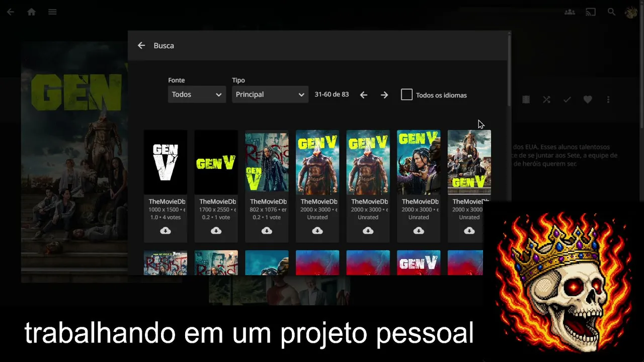This screenshot has height=362, width=644.
Task: Download the poster of students sitting on steps
Action: pos(469,231)
